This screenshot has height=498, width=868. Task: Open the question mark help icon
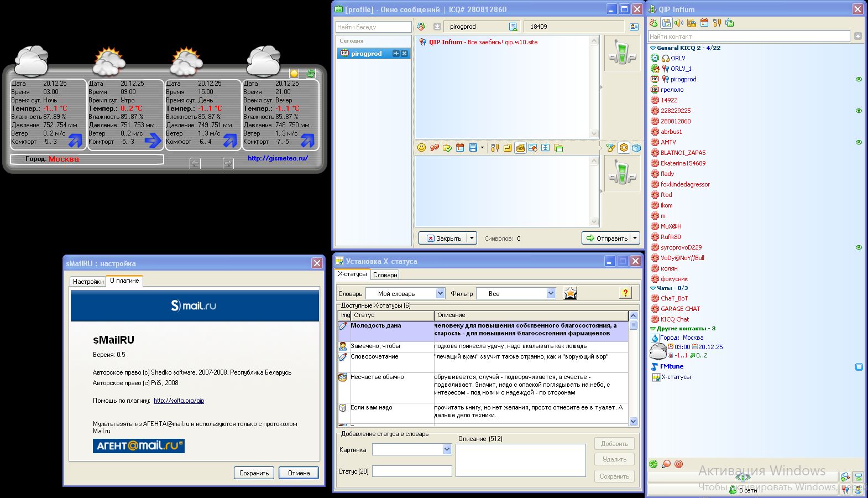[x=625, y=293]
